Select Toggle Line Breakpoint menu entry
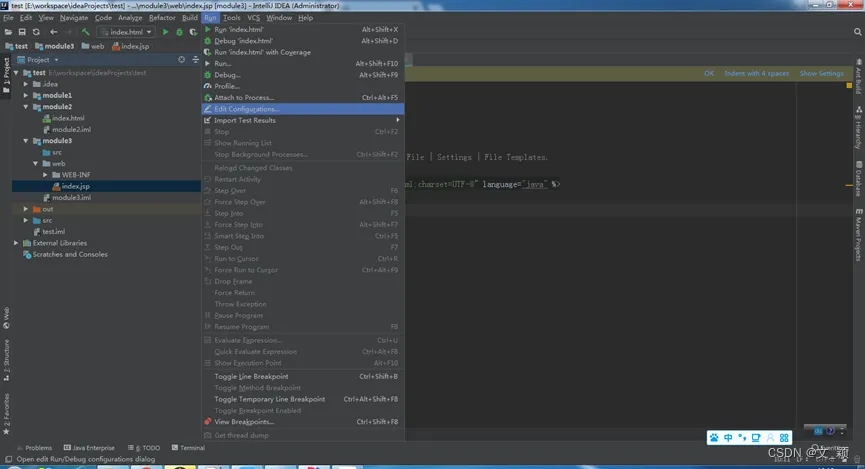Screen dimensions: 865x469 [x=303, y=376]
